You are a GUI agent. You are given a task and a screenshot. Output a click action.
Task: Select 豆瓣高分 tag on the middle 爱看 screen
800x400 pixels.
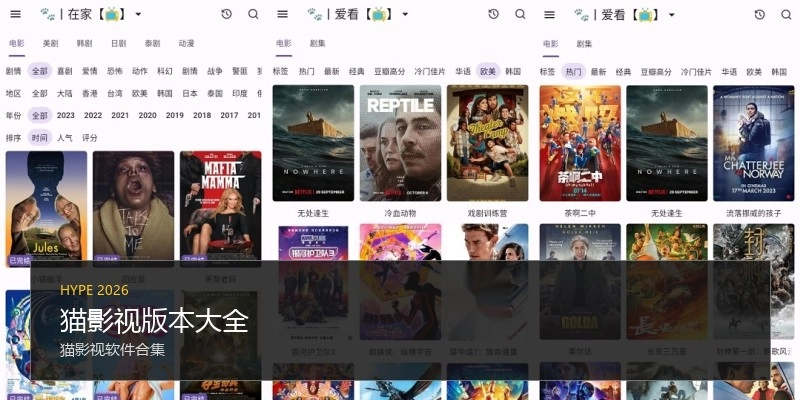(389, 71)
